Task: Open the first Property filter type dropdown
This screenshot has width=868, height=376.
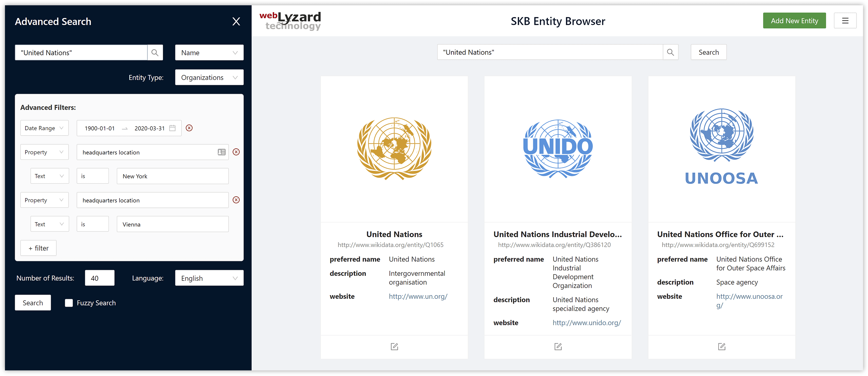Action: [x=44, y=152]
